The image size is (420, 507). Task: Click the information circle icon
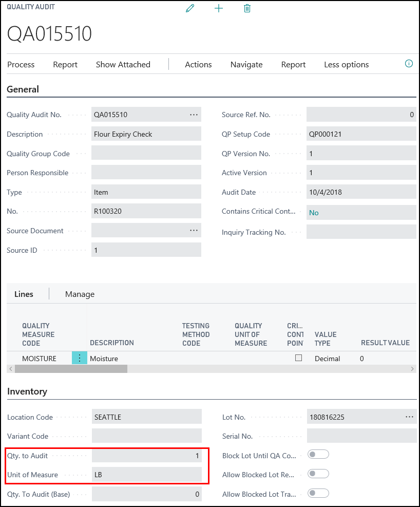click(x=409, y=64)
